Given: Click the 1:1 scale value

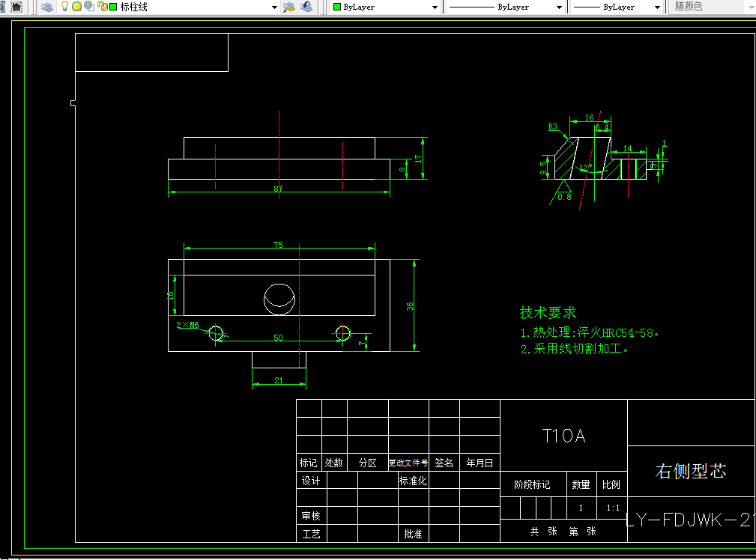Looking at the screenshot, I should (x=613, y=508).
